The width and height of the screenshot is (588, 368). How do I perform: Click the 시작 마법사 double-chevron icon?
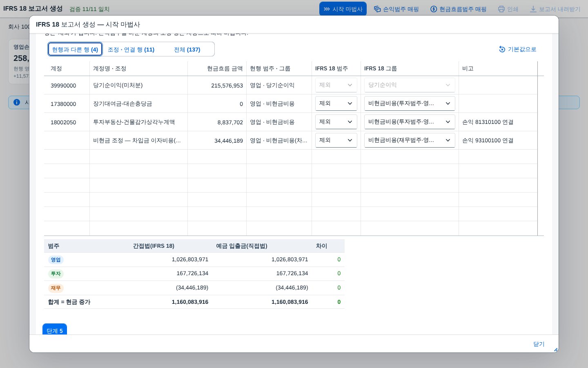[327, 9]
